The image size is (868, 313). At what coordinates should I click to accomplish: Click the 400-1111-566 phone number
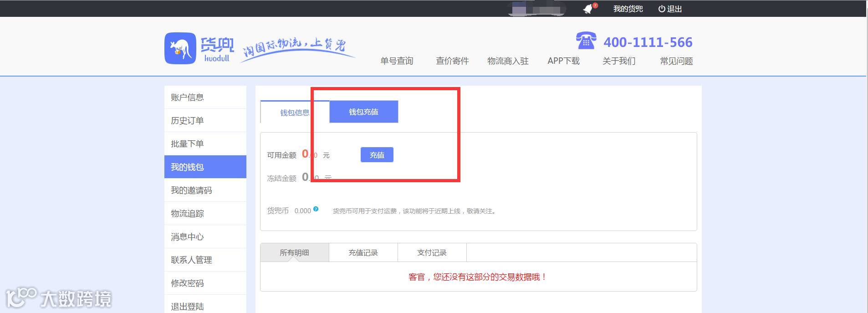(648, 42)
